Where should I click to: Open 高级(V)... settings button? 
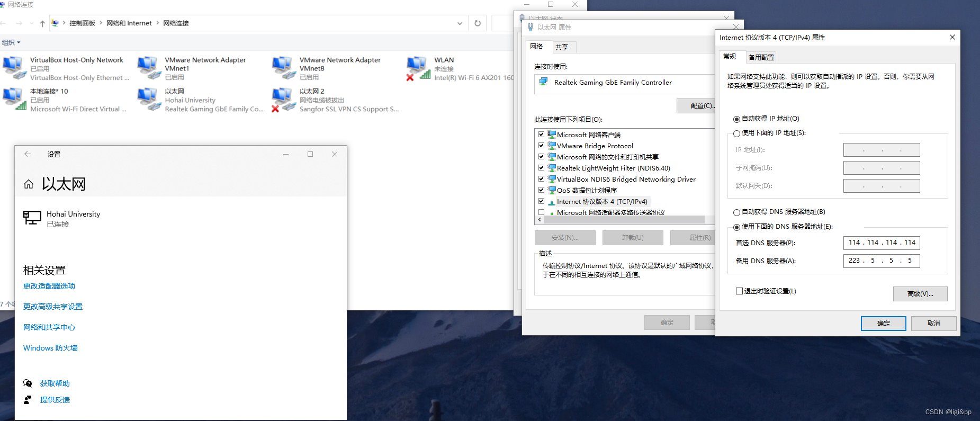[920, 294]
